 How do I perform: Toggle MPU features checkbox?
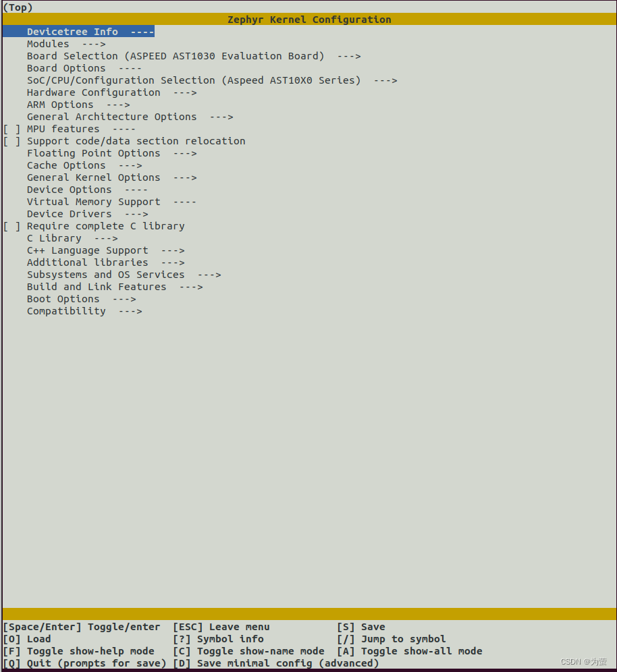pos(11,129)
